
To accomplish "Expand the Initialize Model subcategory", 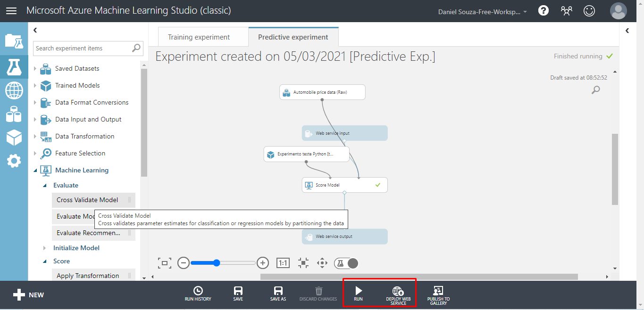I will tap(45, 248).
